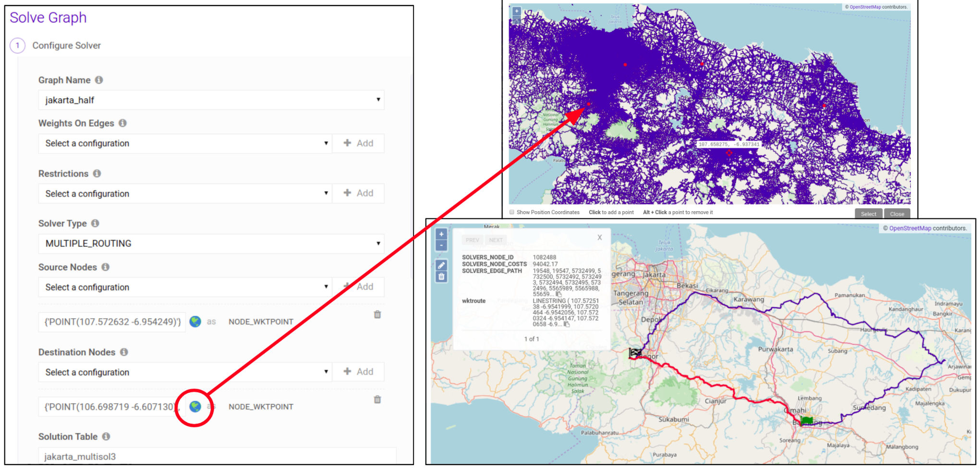The image size is (980, 468).
Task: Edit the source node POINT(107.572632) field
Action: tap(112, 322)
